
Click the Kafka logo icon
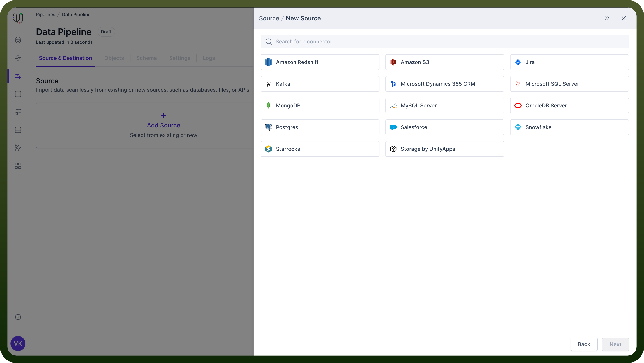pyautogui.click(x=268, y=84)
